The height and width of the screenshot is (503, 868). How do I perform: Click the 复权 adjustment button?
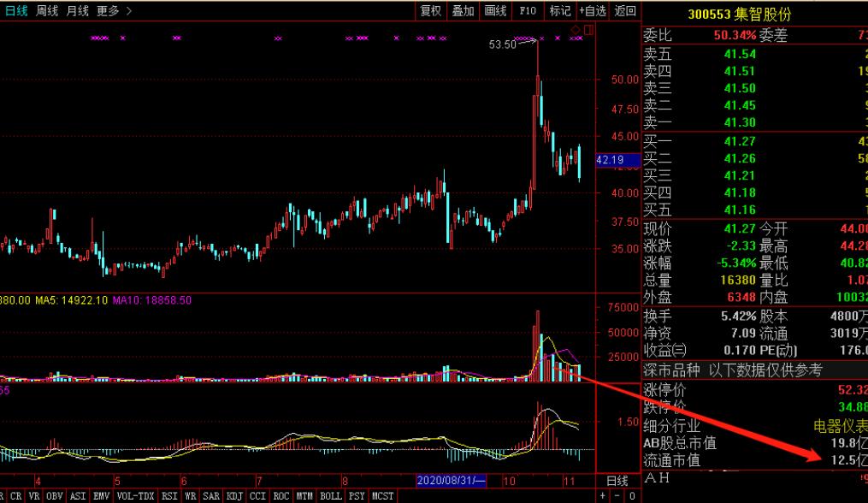[431, 10]
